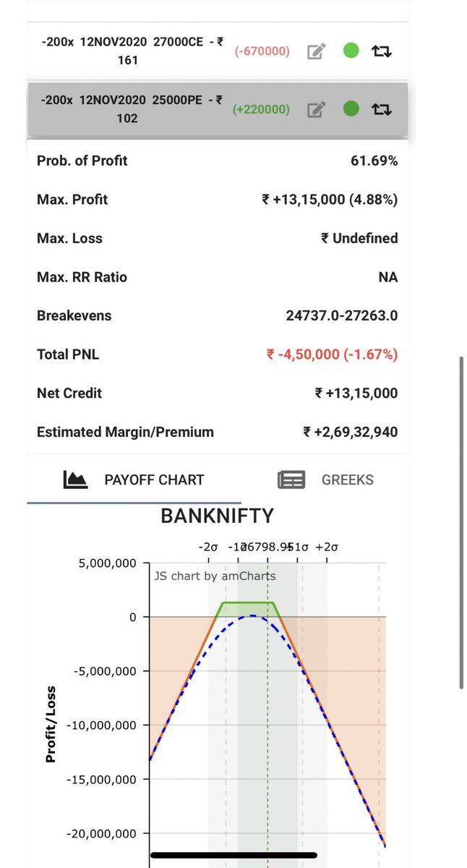Viewport: 467px width, 868px height.
Task: Click the page vertical scrollbar
Action: click(463, 522)
